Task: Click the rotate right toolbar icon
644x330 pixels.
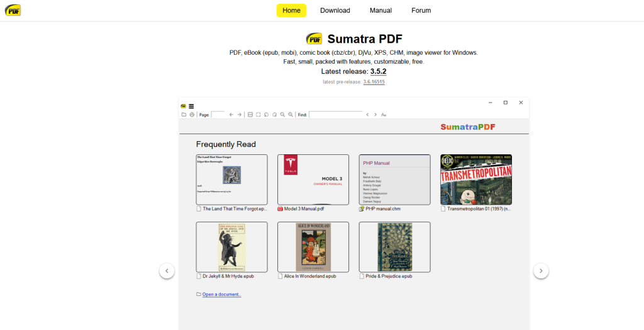Action: [274, 115]
